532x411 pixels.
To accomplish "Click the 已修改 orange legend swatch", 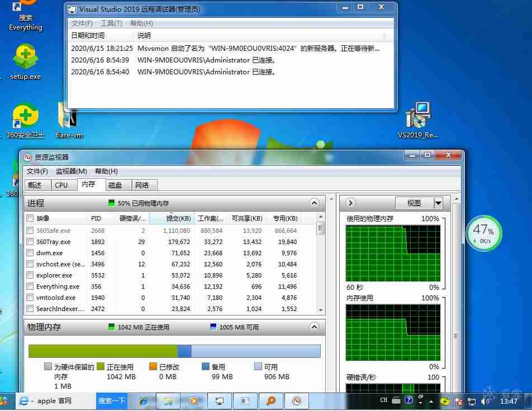I will tap(153, 366).
